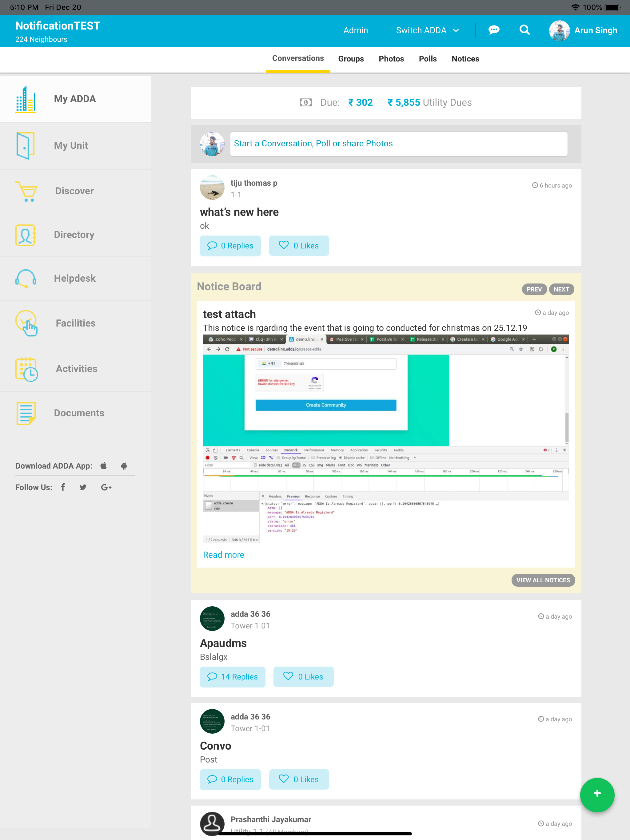Switch to the Photos tab

click(x=391, y=59)
